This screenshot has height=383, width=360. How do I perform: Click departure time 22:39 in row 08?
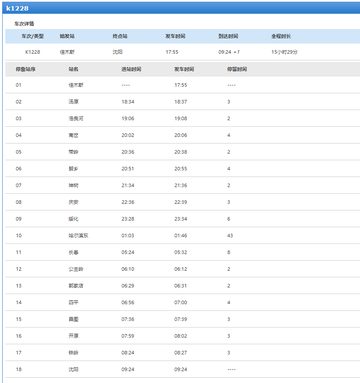[181, 202]
